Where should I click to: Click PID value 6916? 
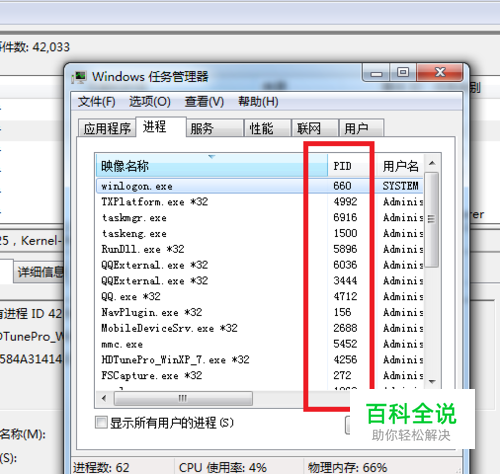[x=345, y=217]
